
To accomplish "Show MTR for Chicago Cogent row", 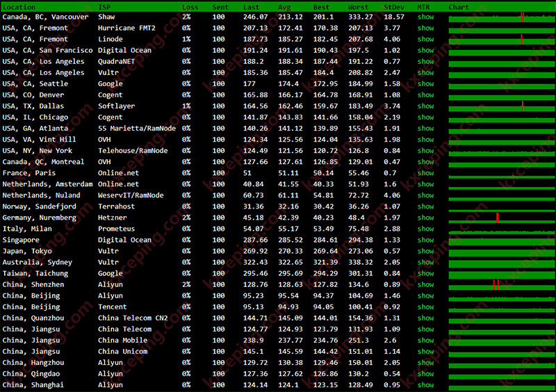I will (x=425, y=117).
